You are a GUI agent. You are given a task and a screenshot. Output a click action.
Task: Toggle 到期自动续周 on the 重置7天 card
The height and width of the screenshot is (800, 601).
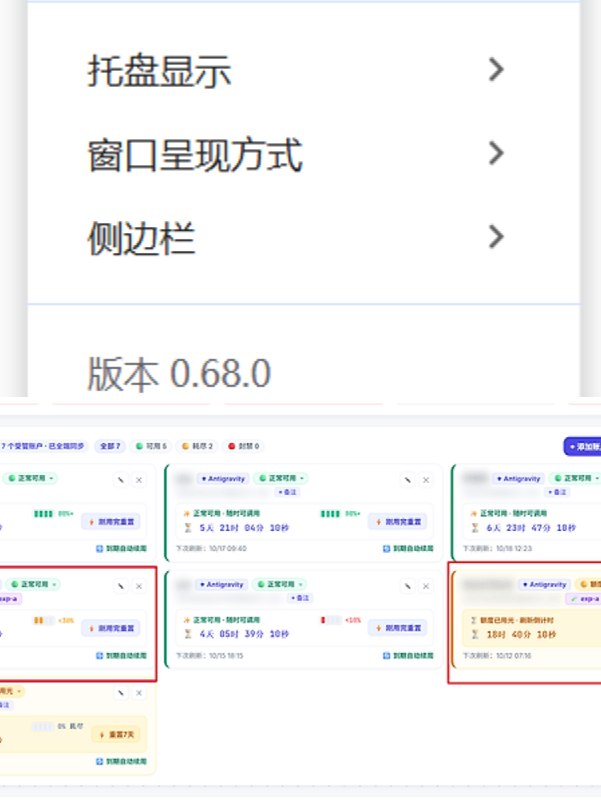(121, 762)
